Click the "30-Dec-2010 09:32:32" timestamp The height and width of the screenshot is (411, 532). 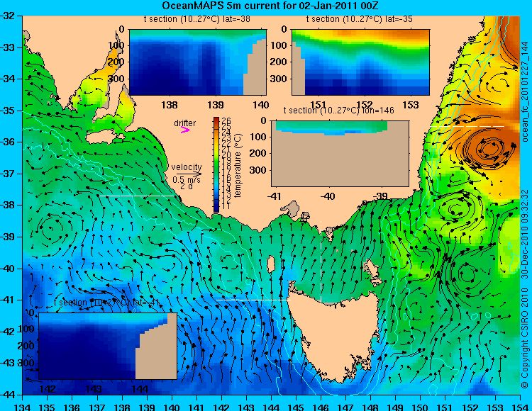[x=525, y=233]
